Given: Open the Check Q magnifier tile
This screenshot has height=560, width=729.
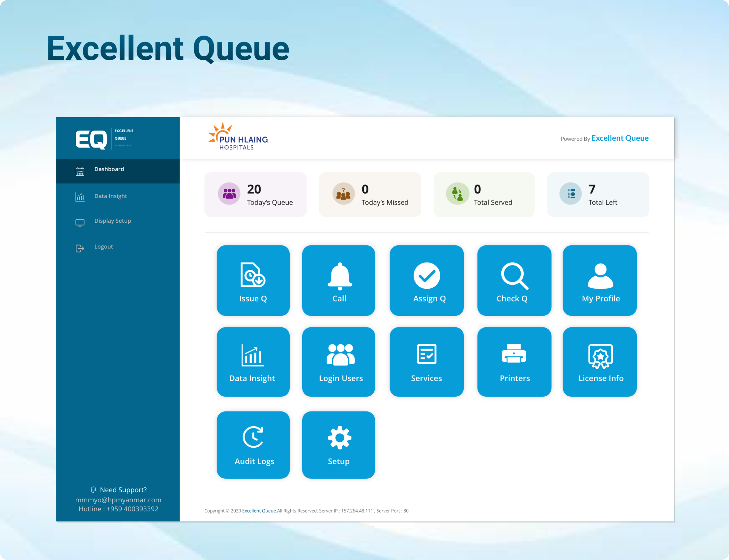Looking at the screenshot, I should pyautogui.click(x=514, y=280).
